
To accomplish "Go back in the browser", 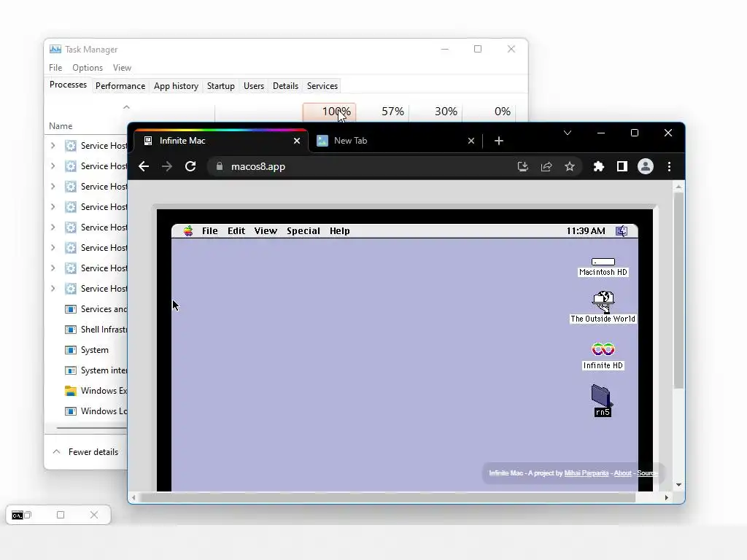I will pos(144,167).
